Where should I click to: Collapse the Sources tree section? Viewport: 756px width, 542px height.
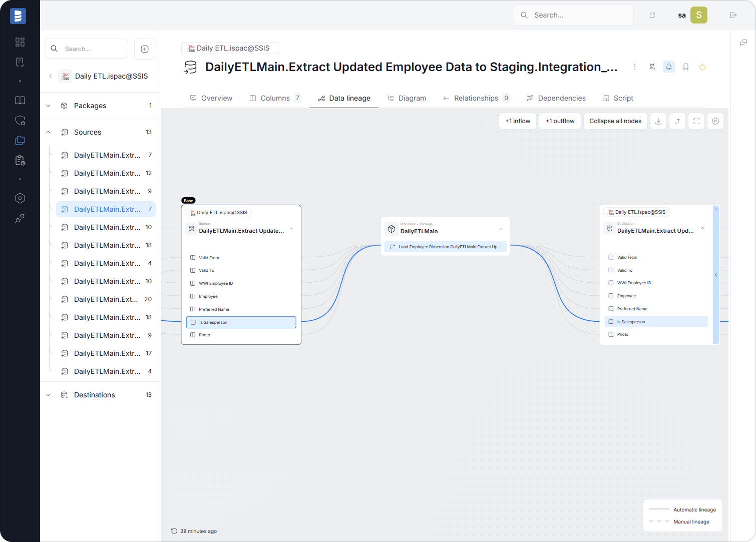[49, 132]
